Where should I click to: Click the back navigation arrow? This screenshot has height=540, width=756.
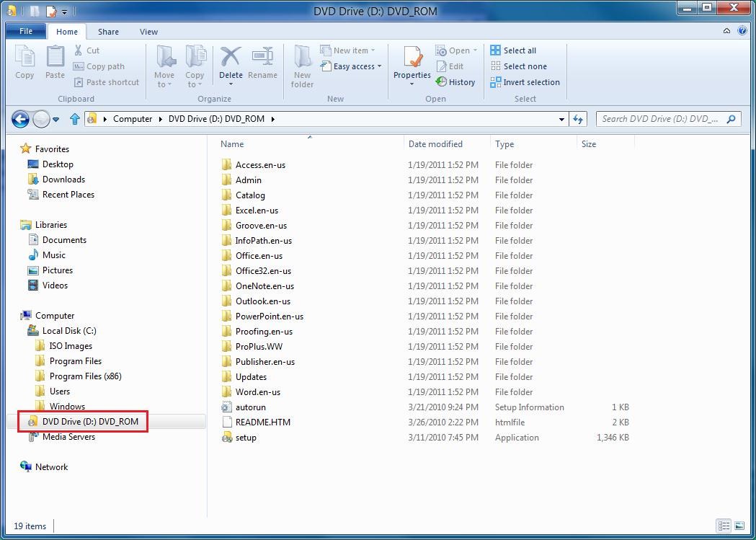(x=21, y=118)
